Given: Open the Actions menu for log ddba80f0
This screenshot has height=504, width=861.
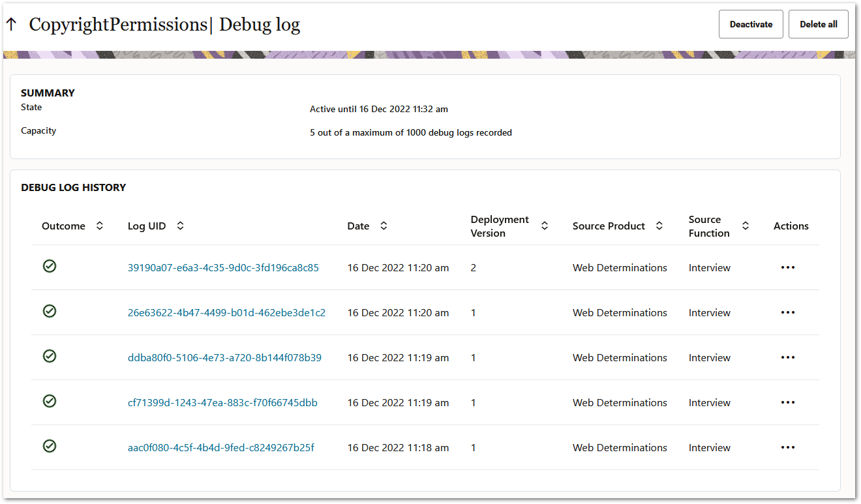Looking at the screenshot, I should pyautogui.click(x=787, y=357).
